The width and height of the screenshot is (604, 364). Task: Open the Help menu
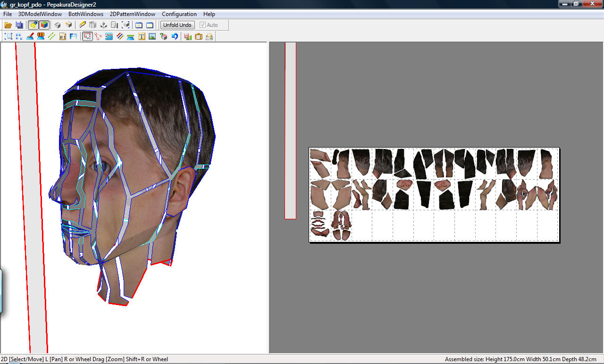coord(209,14)
